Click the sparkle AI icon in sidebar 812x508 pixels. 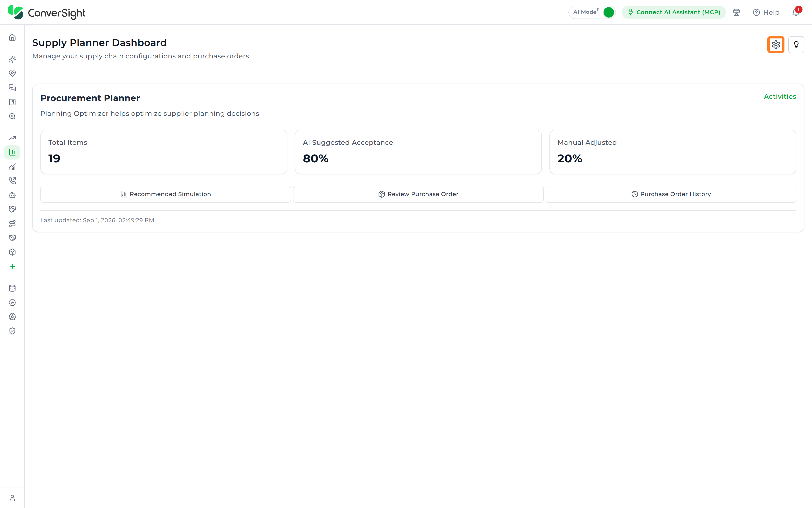click(12, 59)
